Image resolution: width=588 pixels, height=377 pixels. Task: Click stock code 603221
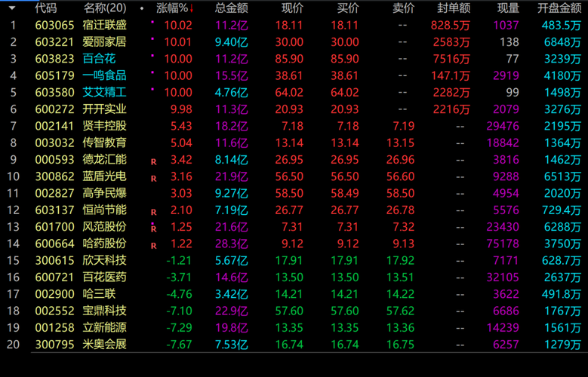[55, 42]
